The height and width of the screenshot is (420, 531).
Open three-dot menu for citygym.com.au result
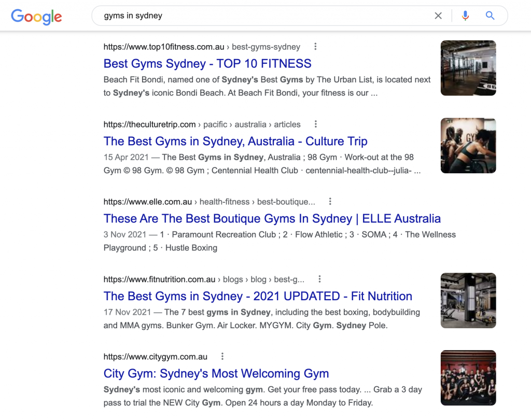(222, 356)
